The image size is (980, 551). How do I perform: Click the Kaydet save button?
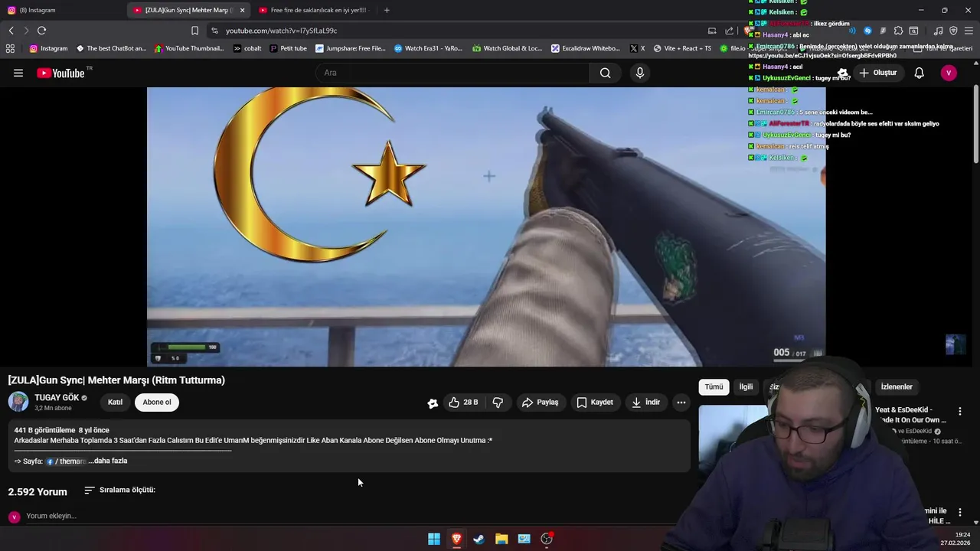(595, 402)
